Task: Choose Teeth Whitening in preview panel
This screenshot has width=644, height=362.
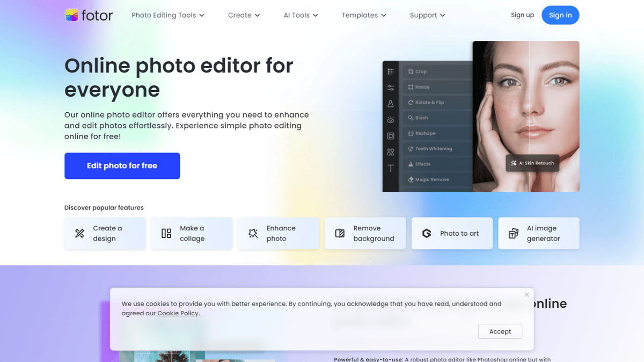Action: [x=436, y=149]
